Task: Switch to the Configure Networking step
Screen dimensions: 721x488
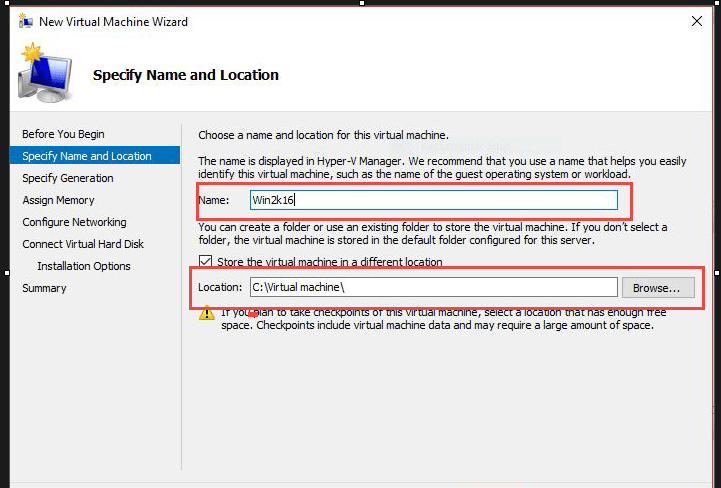Action: point(74,222)
